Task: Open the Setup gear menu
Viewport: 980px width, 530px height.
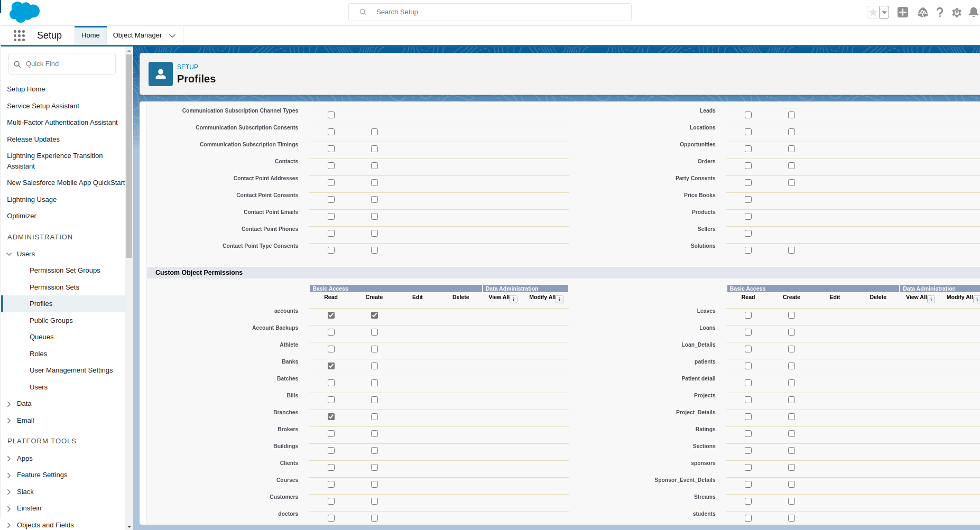Action: 957,12
